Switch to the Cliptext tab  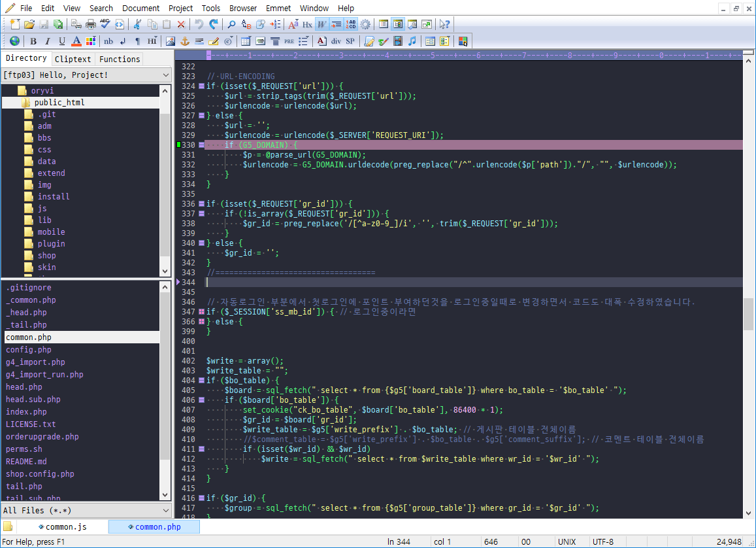[73, 58]
